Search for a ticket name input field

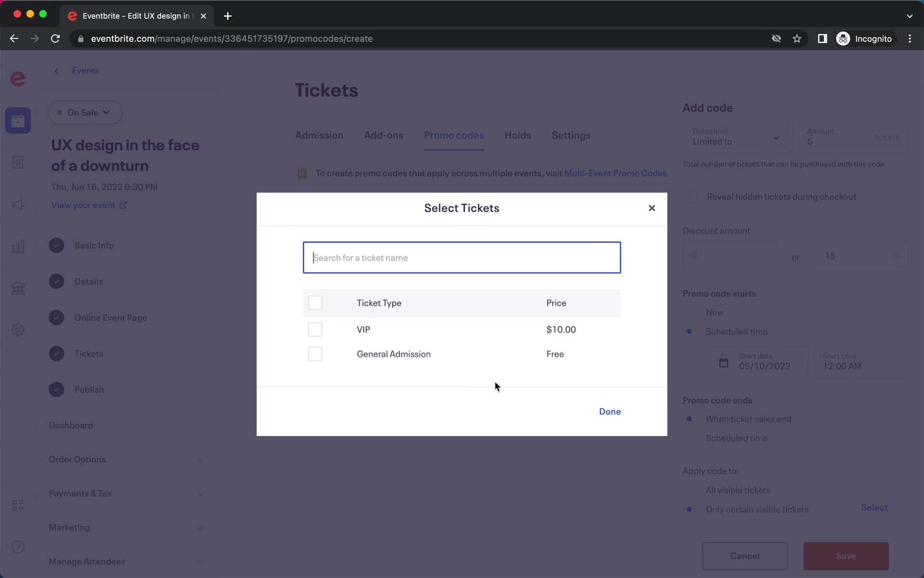[x=462, y=257]
